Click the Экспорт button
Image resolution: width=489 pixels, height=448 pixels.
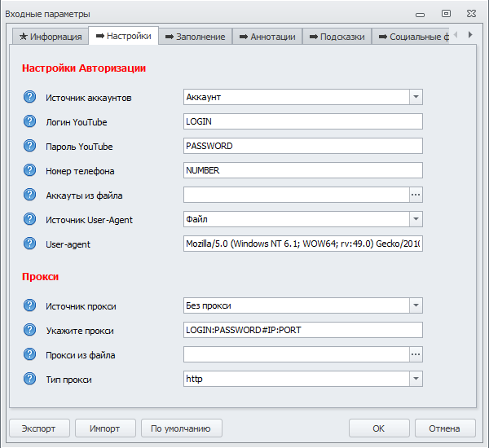[40, 428]
